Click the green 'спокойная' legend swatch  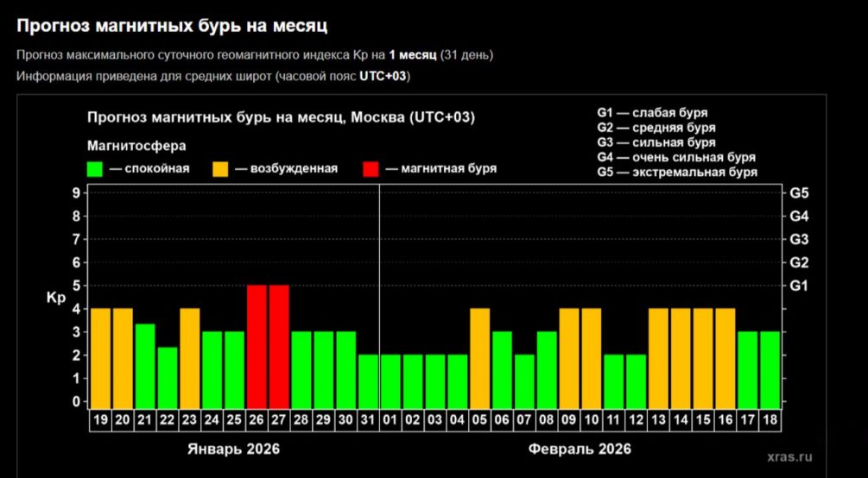[x=95, y=168]
